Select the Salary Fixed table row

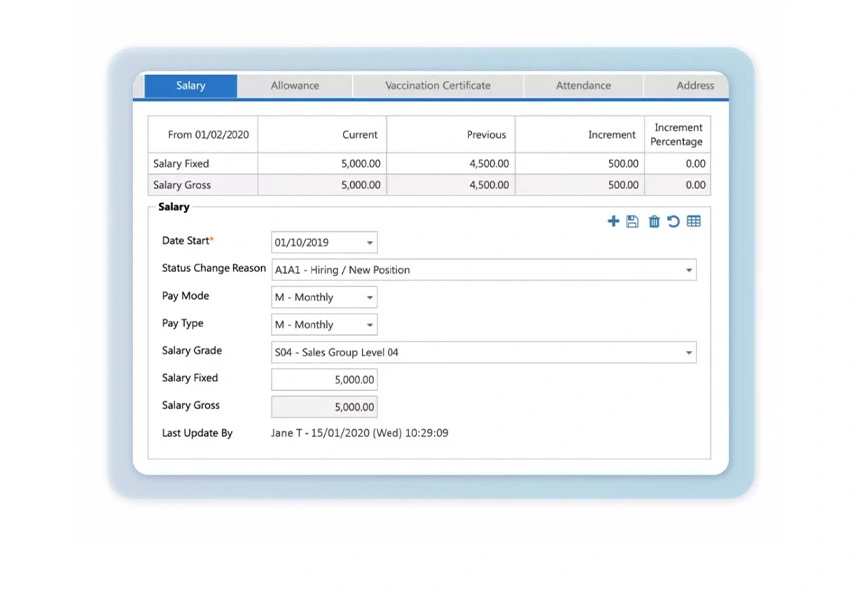tap(202, 164)
